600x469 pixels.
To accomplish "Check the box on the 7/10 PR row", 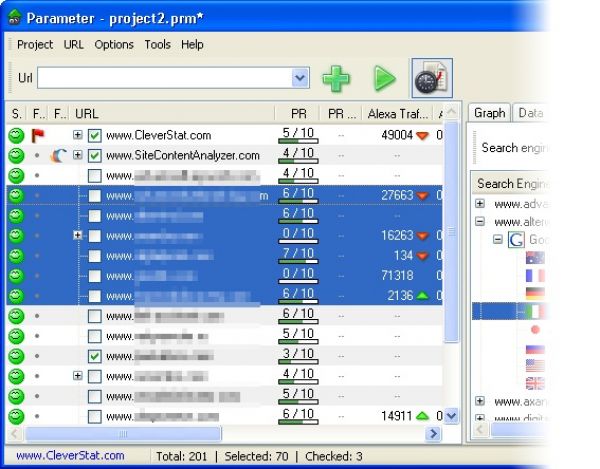I will tap(95, 256).
